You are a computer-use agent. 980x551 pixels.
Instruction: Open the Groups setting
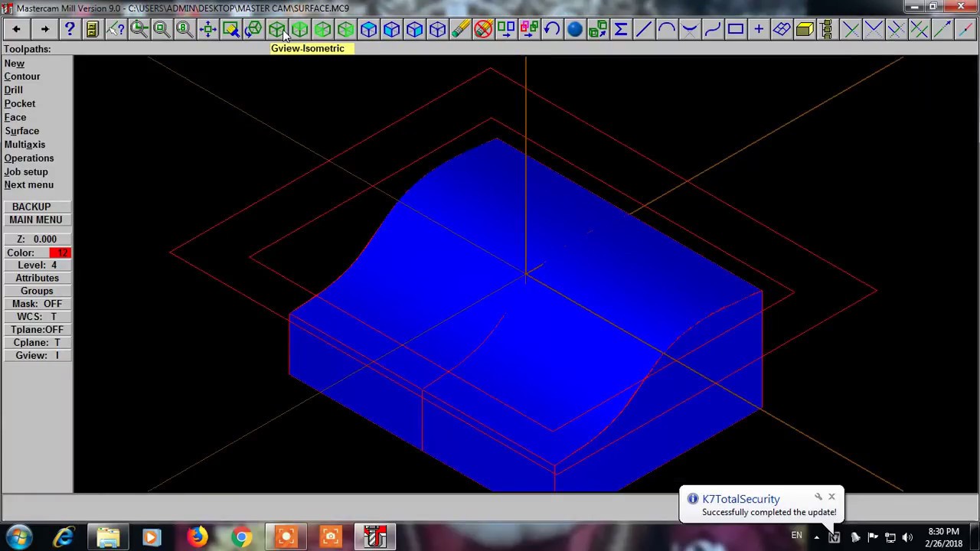[x=37, y=291]
